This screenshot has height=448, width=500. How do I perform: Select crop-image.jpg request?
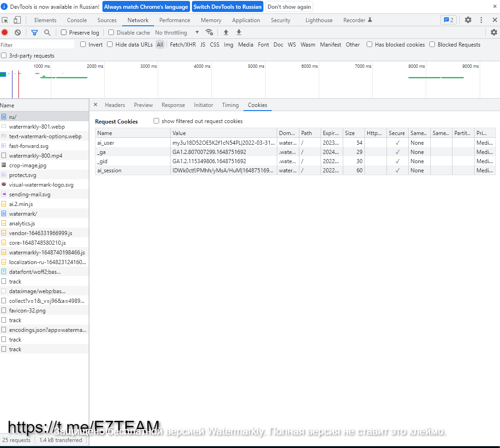tap(44, 165)
